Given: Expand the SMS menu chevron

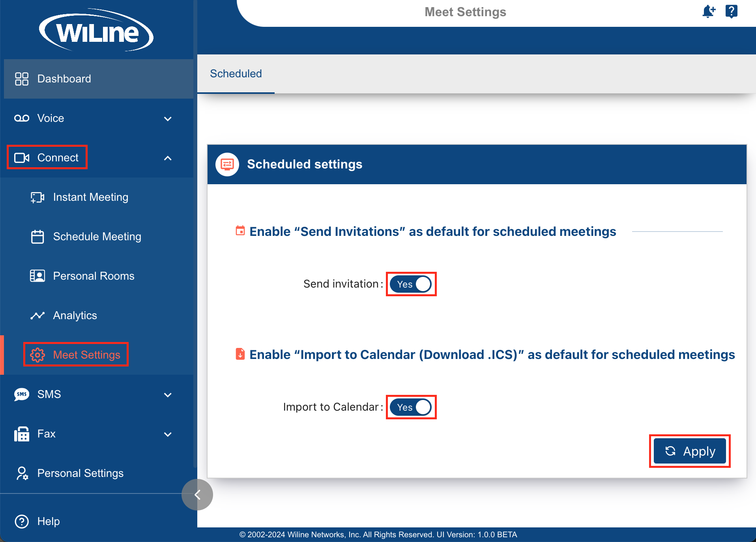Looking at the screenshot, I should (x=168, y=395).
